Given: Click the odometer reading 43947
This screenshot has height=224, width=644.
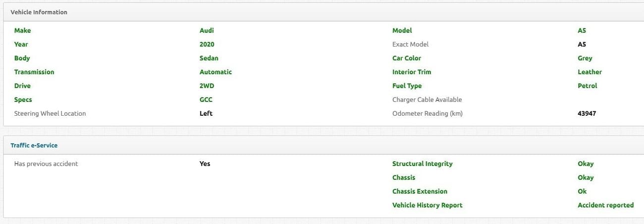Looking at the screenshot, I should coord(587,114).
